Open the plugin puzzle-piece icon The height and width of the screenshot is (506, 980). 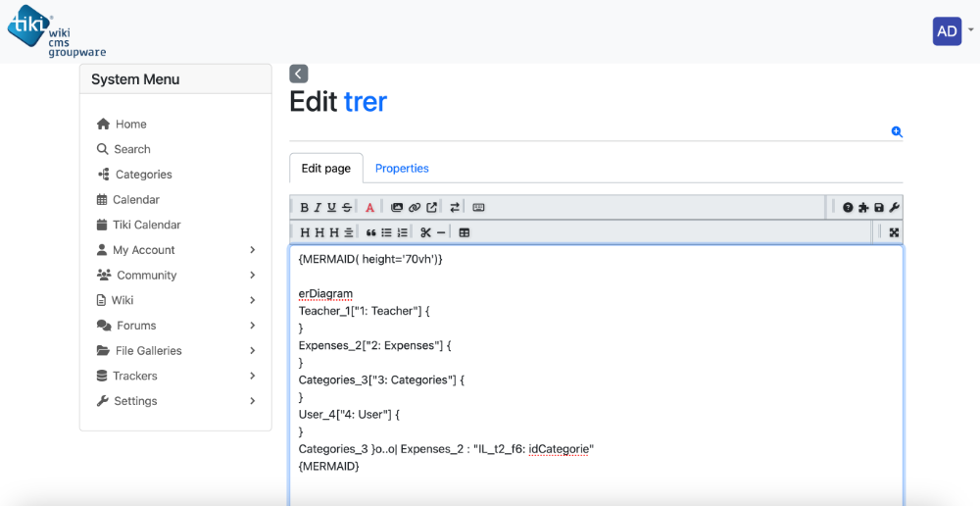(x=863, y=208)
